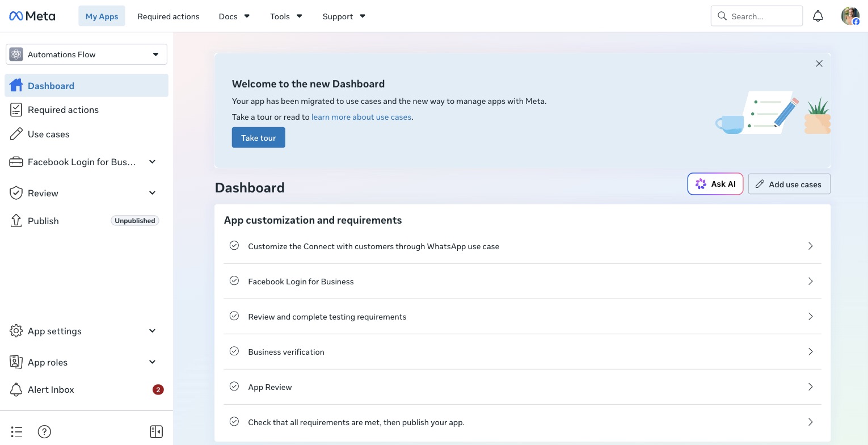Click the Ask AI button
Image resolution: width=868 pixels, height=445 pixels.
[715, 184]
